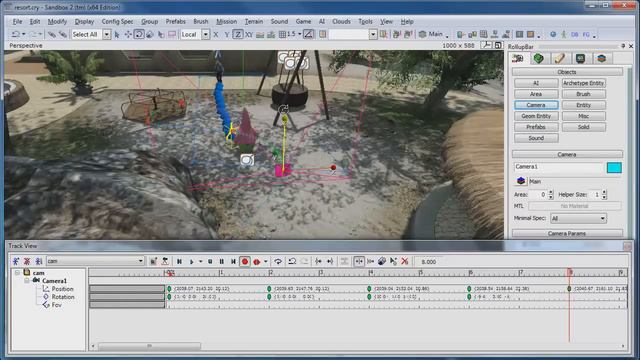Select the Position track row
Screen dimensions: 640x360
click(x=62, y=289)
